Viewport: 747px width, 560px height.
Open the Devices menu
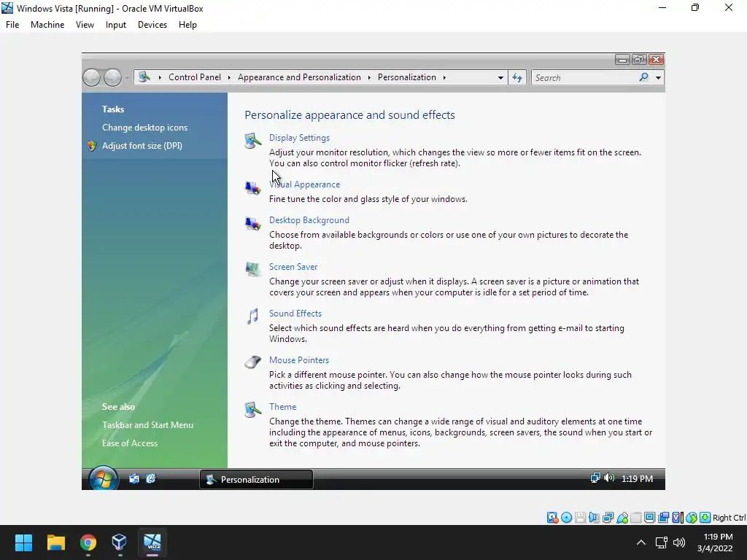click(x=152, y=25)
